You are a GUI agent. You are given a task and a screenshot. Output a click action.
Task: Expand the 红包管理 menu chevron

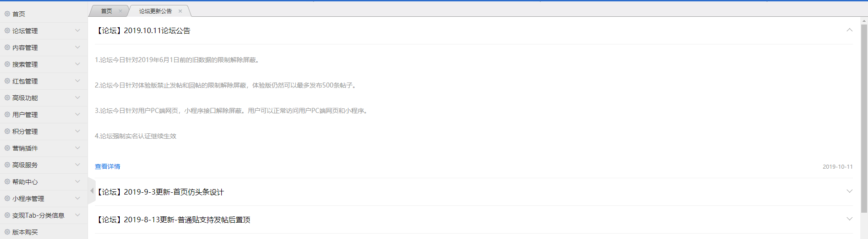(x=78, y=81)
